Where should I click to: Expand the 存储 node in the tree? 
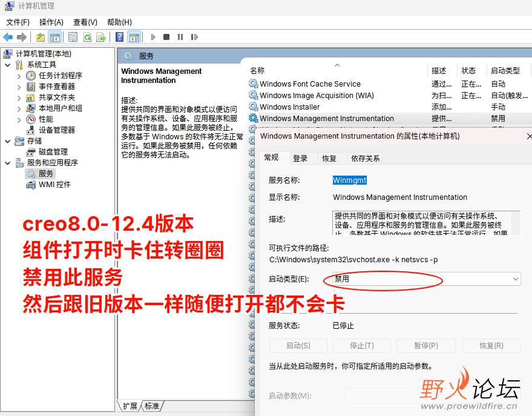coord(7,140)
